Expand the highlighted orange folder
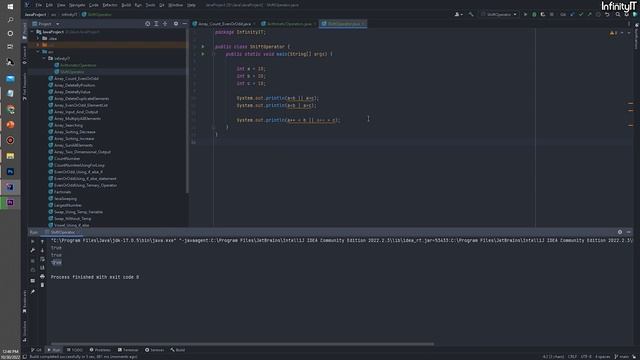640x360 pixels. [x=38, y=45]
